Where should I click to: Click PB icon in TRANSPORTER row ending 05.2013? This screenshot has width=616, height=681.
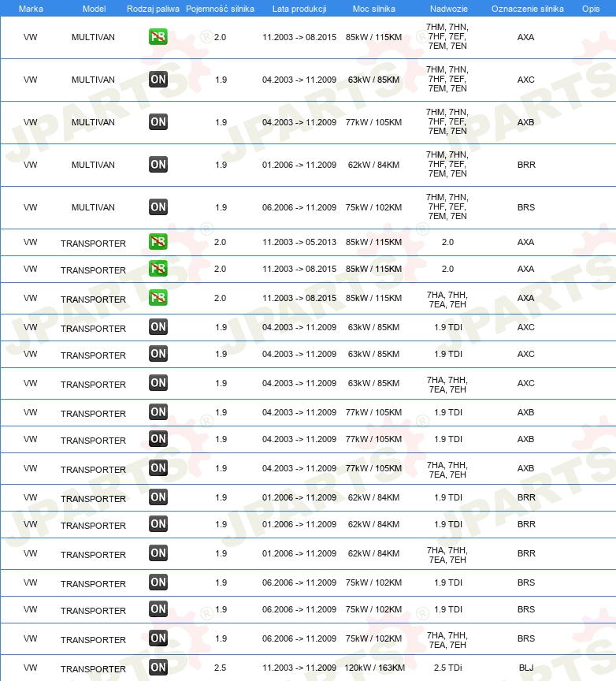click(158, 242)
